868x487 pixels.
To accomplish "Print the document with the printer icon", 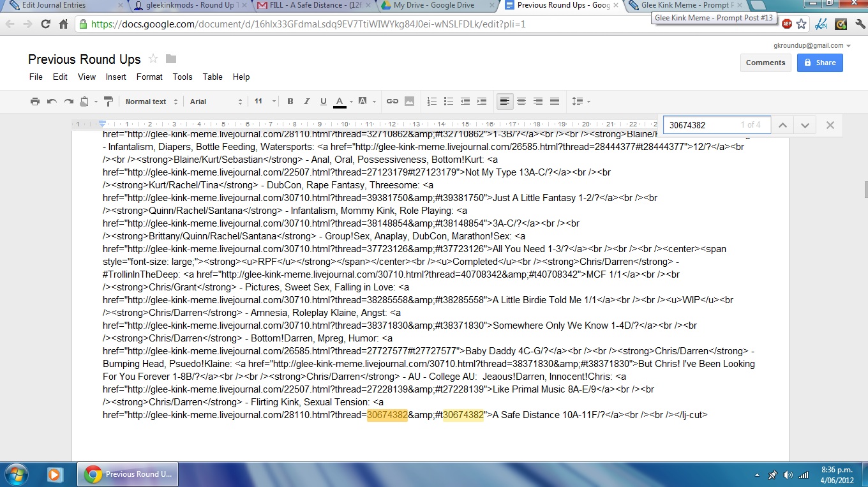I will pos(35,101).
